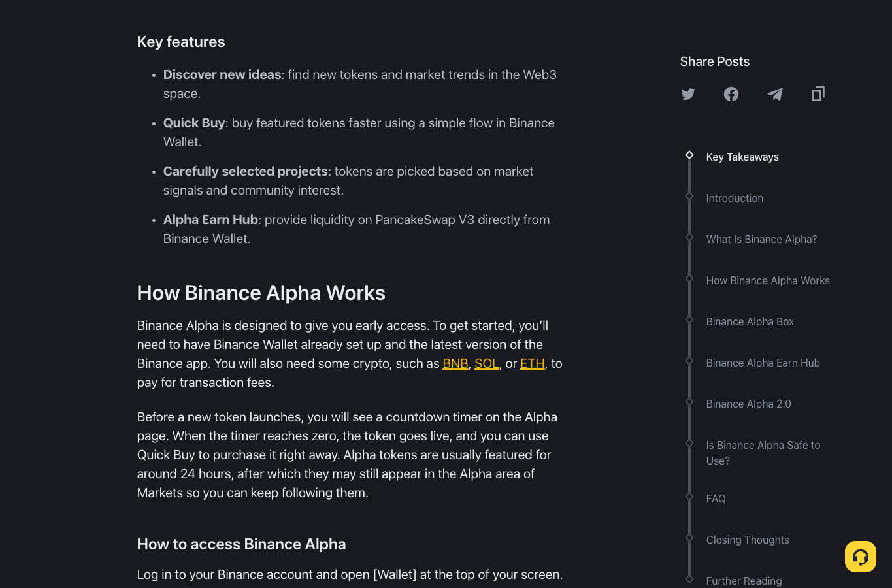Copy the post link icon
This screenshot has width=892, height=588.
(818, 94)
